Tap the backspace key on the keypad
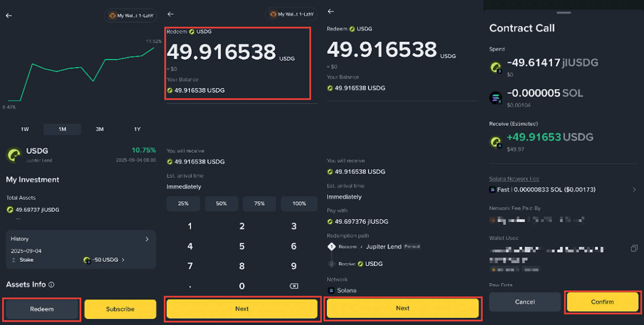 pyautogui.click(x=294, y=286)
